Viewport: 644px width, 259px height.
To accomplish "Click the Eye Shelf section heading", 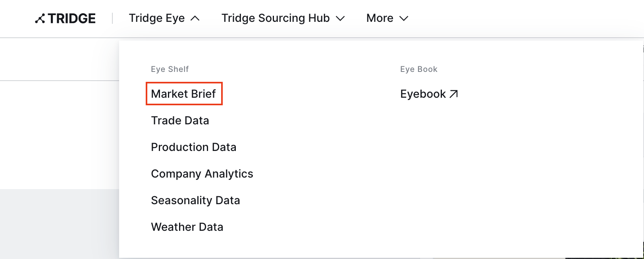I will click(x=170, y=69).
